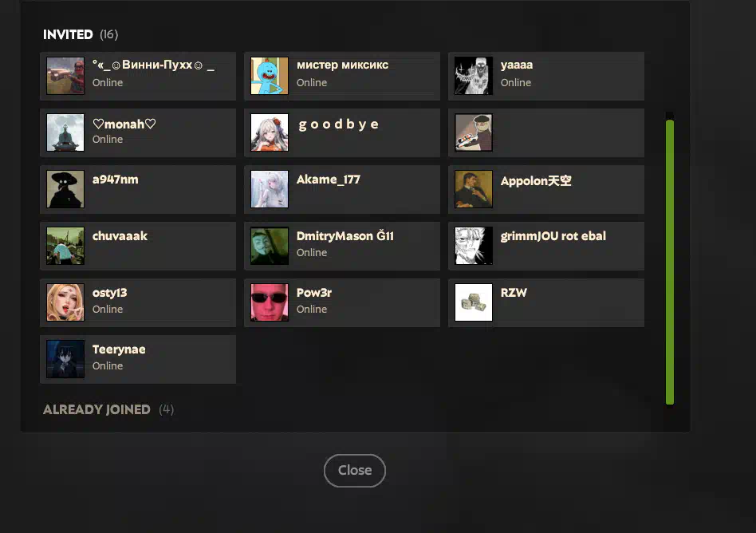Click the green vertical scrollbar
Screen dimensions: 756x533
point(669,262)
